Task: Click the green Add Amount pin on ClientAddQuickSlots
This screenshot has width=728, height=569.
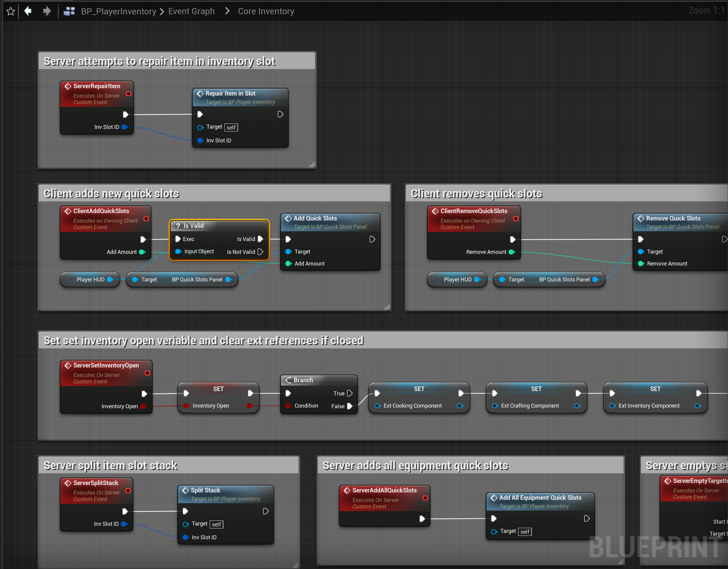Action: coord(142,252)
